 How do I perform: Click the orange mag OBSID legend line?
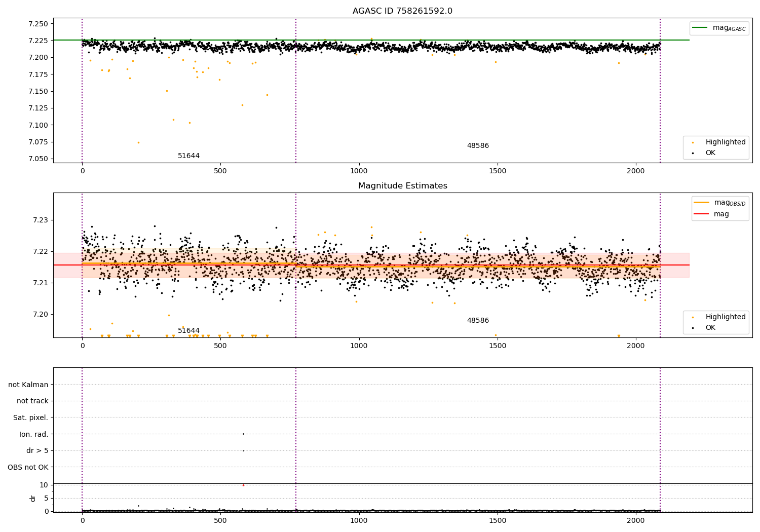[702, 203]
